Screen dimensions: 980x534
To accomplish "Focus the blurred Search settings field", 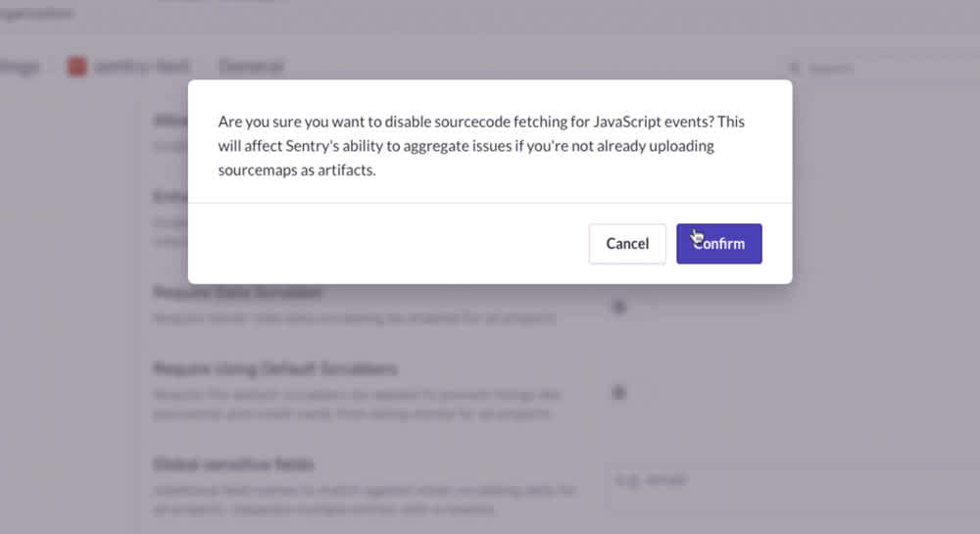I will 880,68.
